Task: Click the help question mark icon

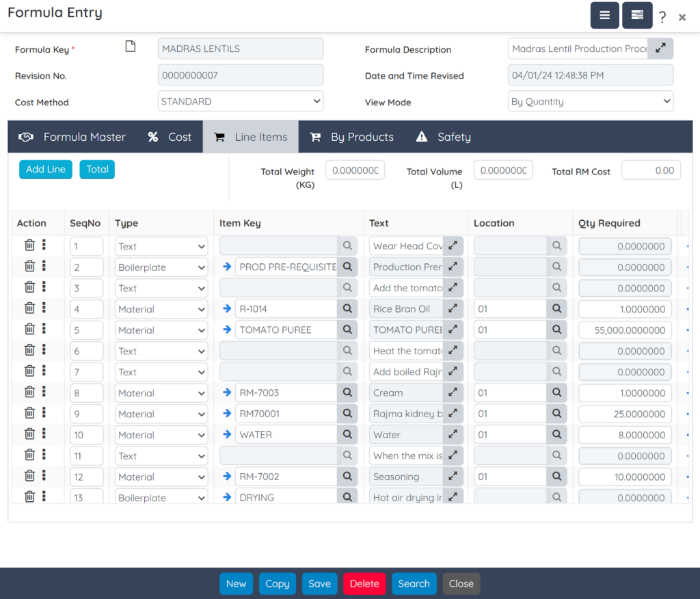Action: [x=662, y=17]
